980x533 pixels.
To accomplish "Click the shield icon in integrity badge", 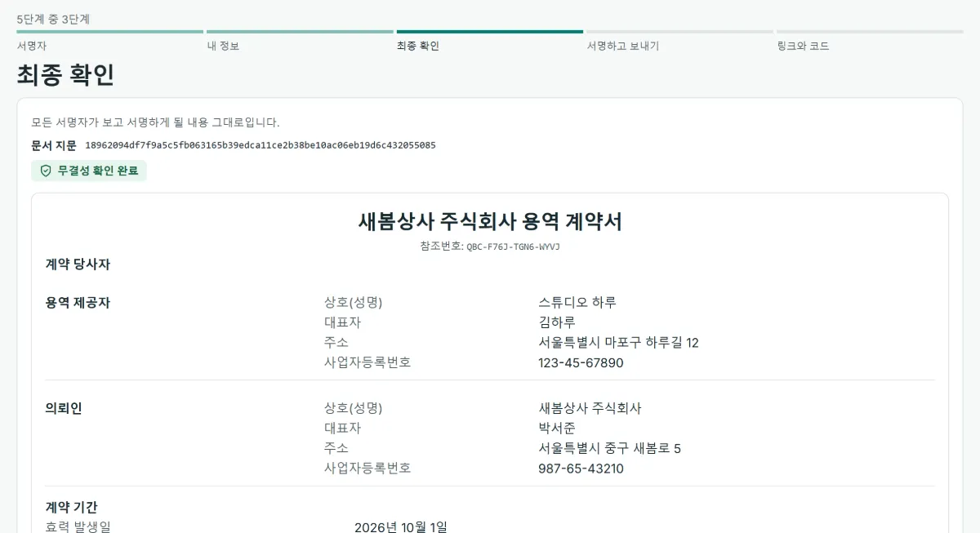I will 46,171.
